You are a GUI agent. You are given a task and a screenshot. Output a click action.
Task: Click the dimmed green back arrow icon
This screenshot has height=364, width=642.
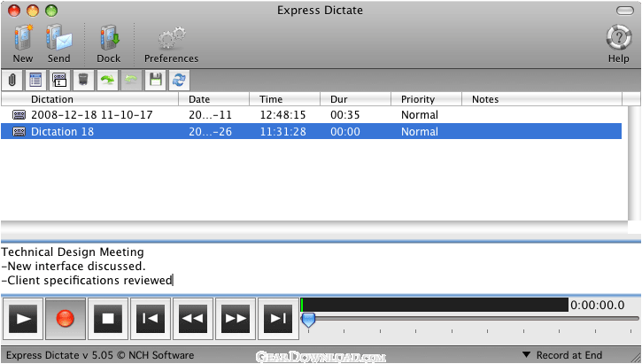point(131,80)
